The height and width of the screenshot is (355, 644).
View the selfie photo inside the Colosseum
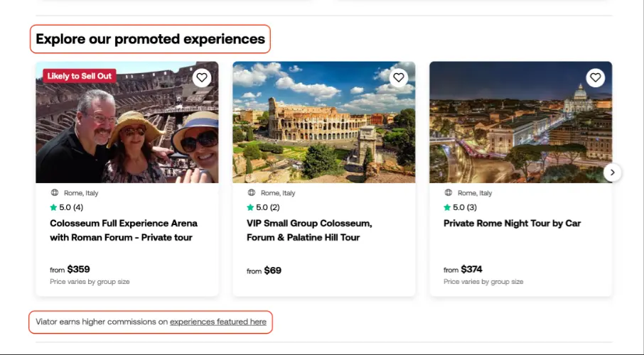point(127,122)
